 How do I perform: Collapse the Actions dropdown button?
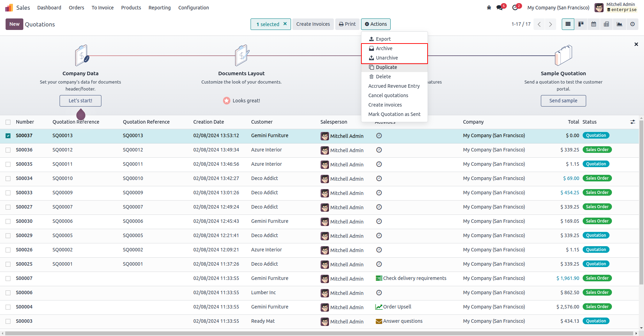point(376,24)
